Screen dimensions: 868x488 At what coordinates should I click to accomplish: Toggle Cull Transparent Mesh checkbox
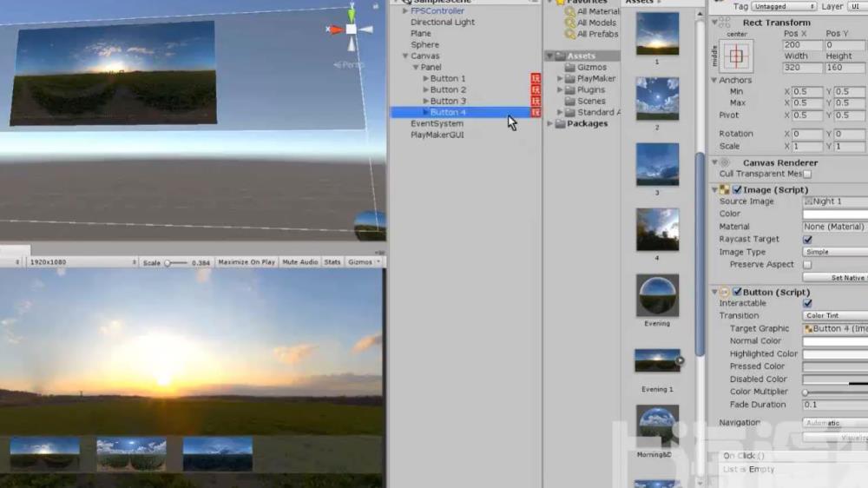807,174
